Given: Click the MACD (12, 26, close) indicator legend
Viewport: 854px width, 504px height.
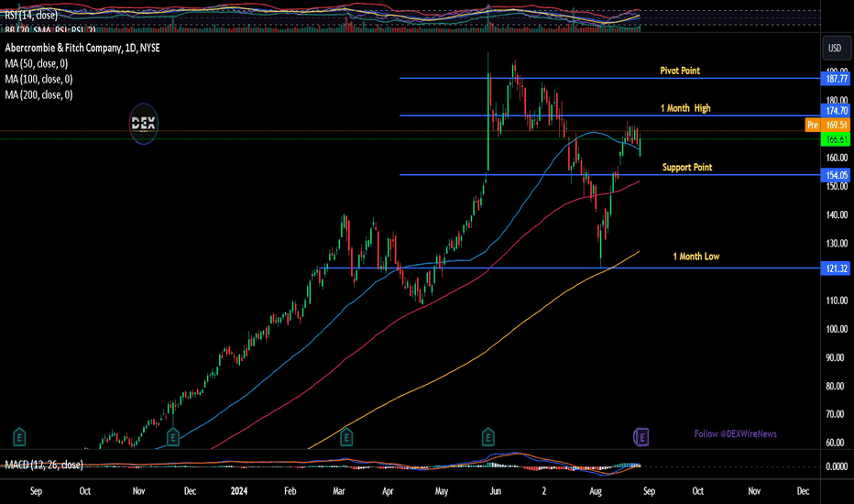Looking at the screenshot, I should point(44,465).
